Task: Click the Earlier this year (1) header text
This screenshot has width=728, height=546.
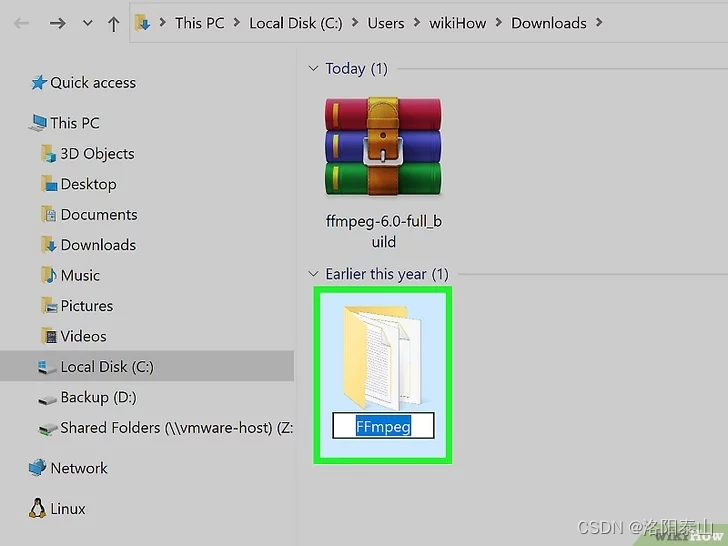Action: point(387,274)
